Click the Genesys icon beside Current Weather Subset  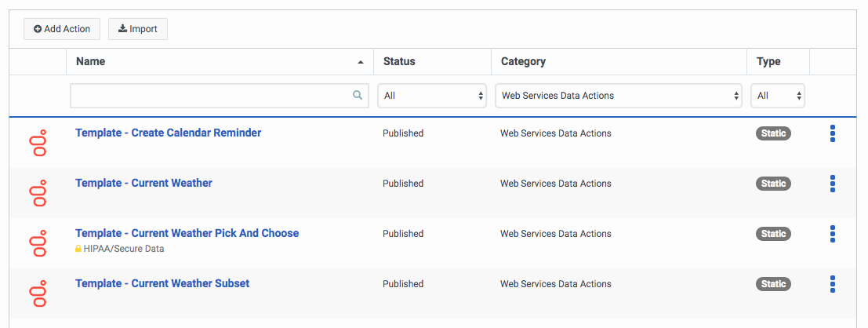point(38,293)
